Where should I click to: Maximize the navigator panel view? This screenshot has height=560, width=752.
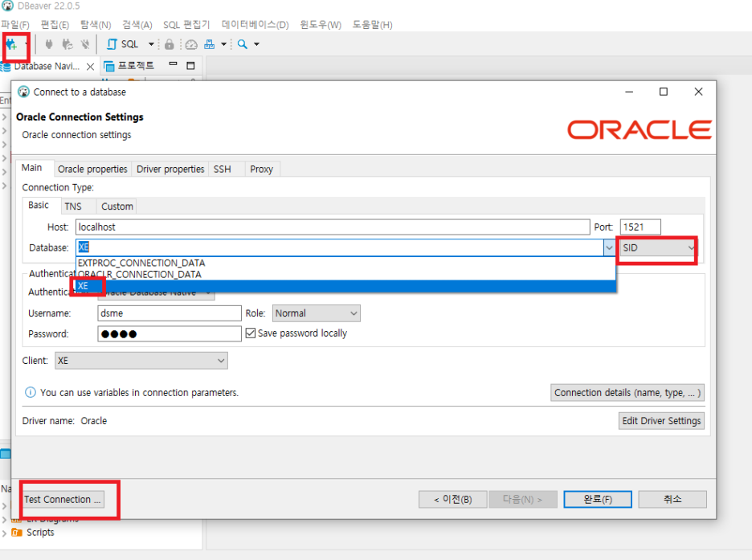tap(191, 66)
